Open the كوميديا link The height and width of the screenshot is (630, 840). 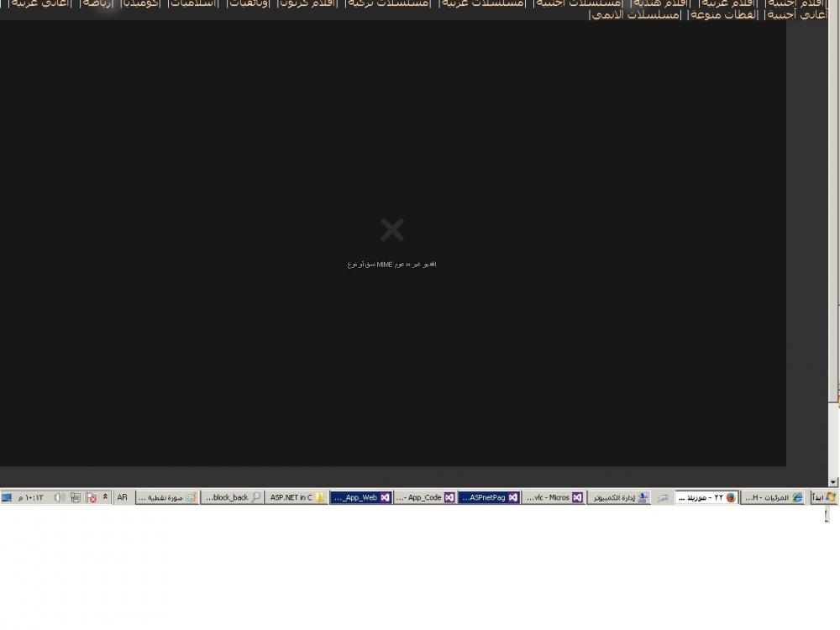pos(141,3)
